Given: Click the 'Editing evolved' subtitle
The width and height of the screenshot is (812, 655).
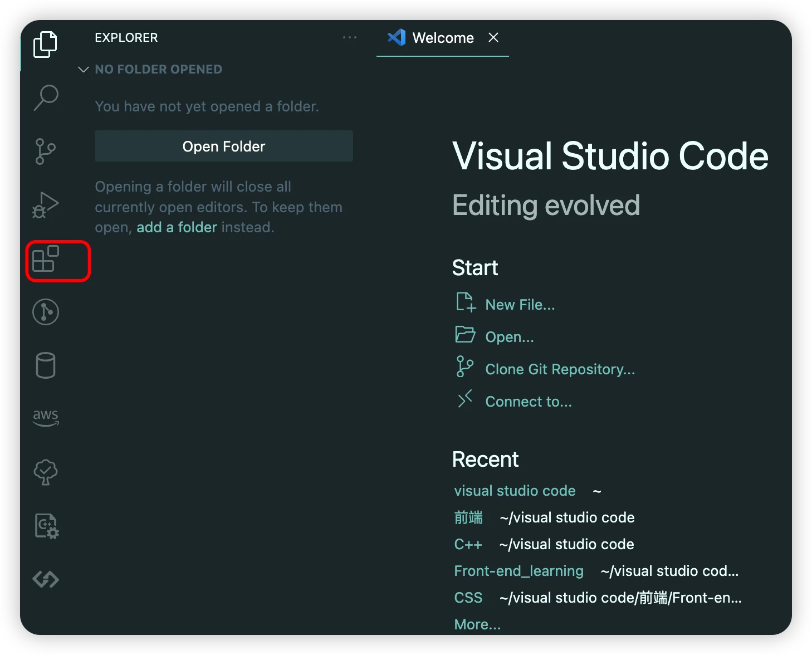Looking at the screenshot, I should click(x=546, y=205).
